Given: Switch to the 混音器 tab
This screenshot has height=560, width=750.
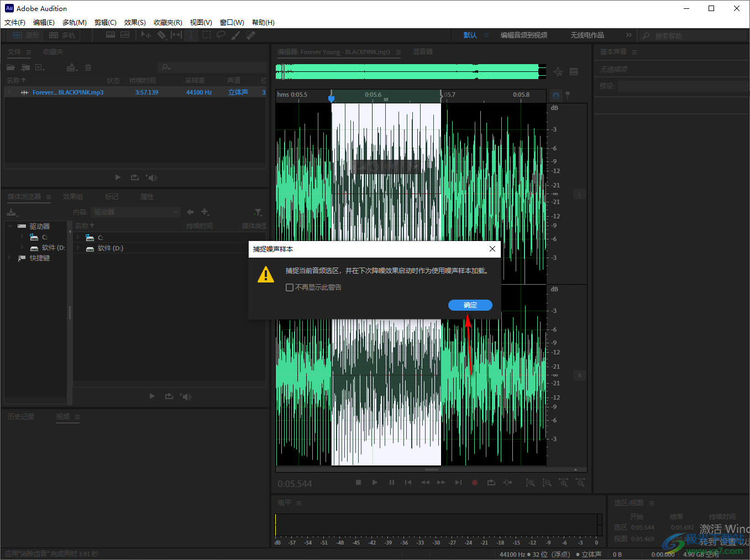Looking at the screenshot, I should pyautogui.click(x=423, y=52).
